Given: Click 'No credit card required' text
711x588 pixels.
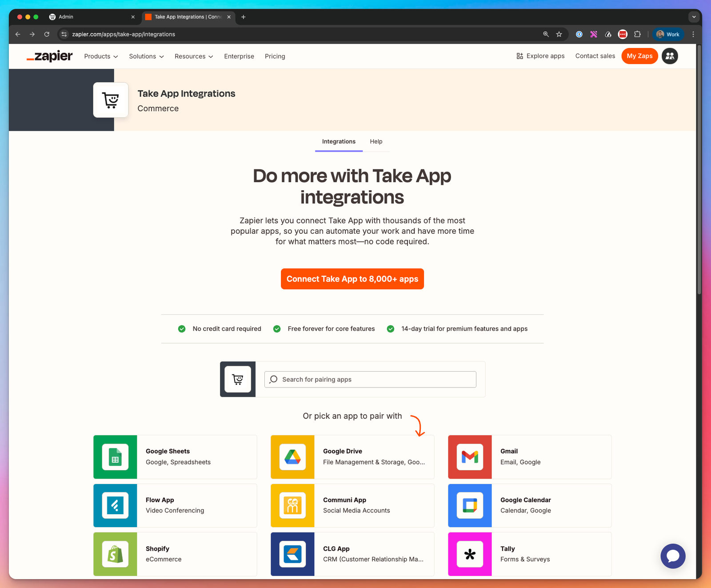Looking at the screenshot, I should pos(227,329).
